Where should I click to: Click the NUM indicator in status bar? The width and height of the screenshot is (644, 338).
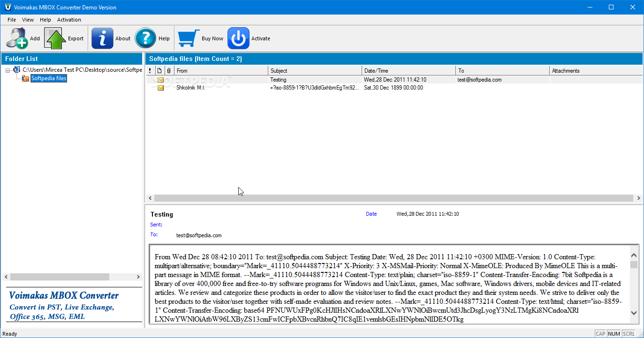tap(614, 334)
